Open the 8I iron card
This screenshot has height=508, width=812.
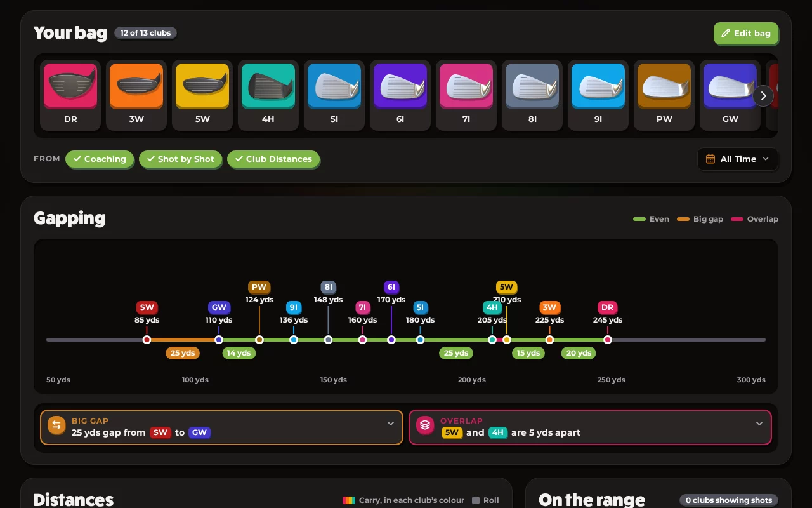[532, 95]
